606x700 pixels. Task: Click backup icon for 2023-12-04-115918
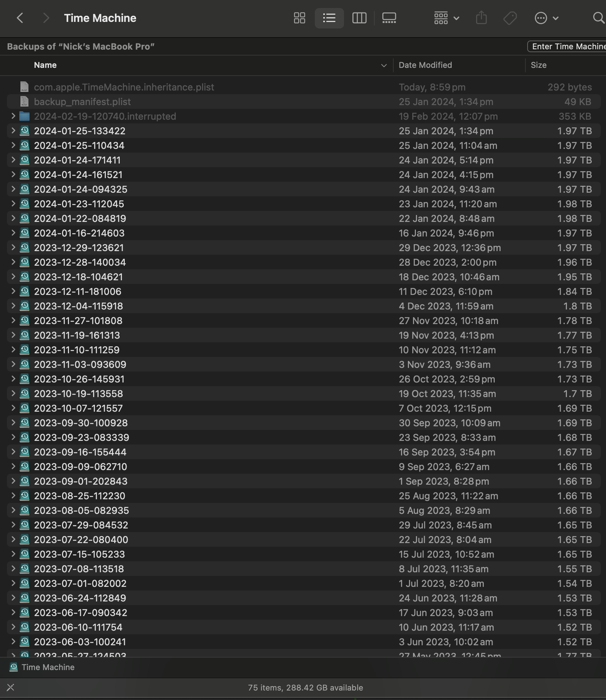pos(24,306)
